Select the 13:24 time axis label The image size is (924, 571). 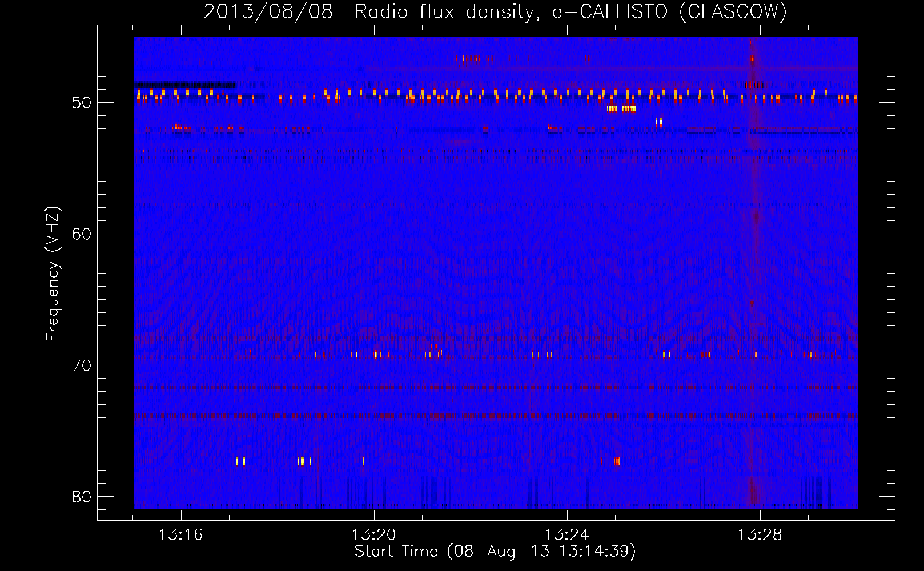point(567,535)
